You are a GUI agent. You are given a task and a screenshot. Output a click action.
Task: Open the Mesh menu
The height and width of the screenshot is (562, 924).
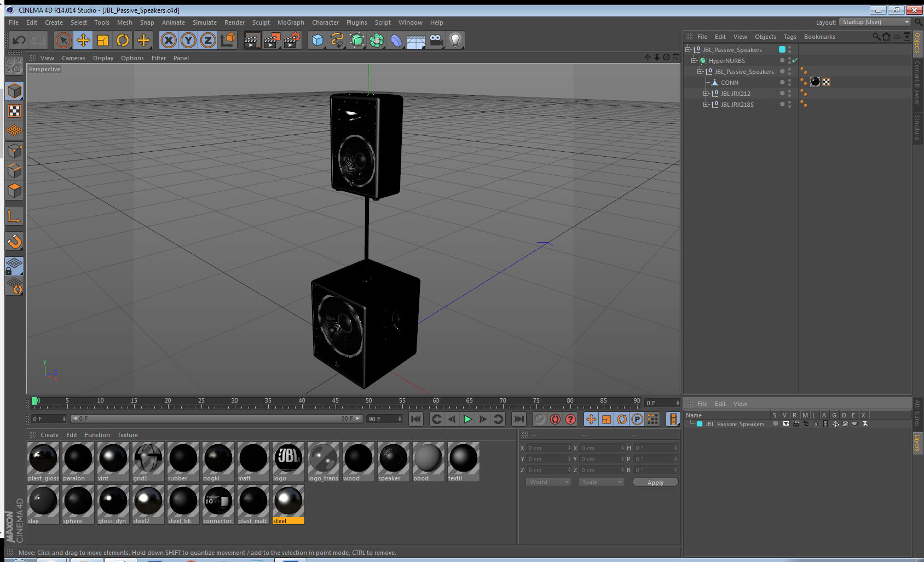pyautogui.click(x=124, y=22)
